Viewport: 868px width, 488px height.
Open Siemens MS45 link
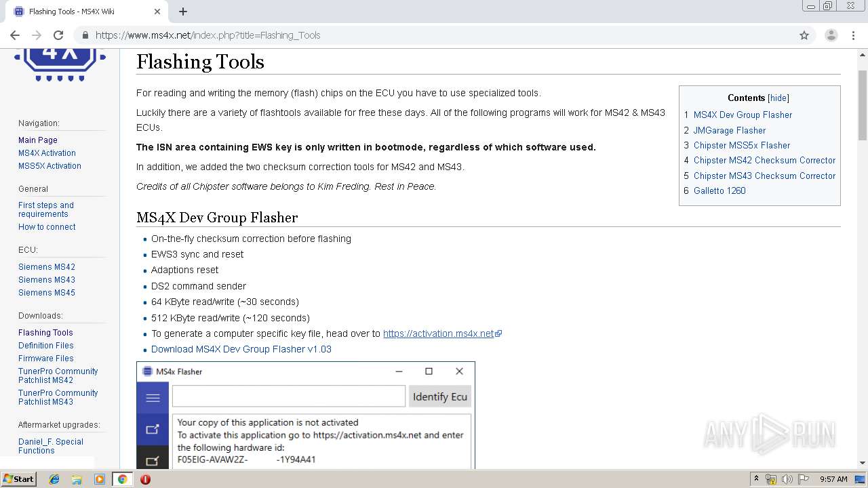pyautogui.click(x=47, y=293)
